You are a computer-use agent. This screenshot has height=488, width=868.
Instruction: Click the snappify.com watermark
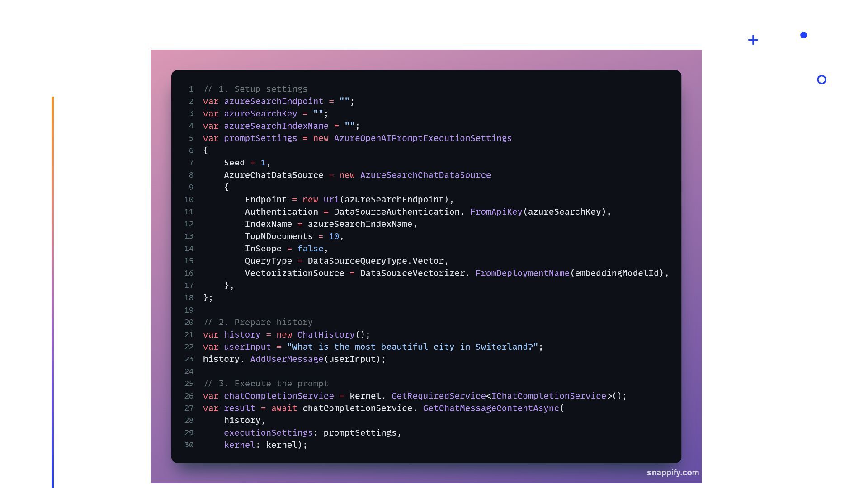coord(672,473)
